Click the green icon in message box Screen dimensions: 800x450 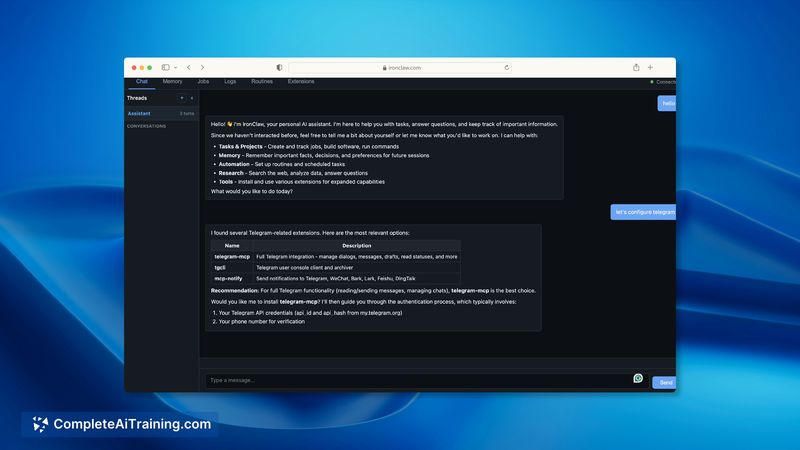pos(638,378)
